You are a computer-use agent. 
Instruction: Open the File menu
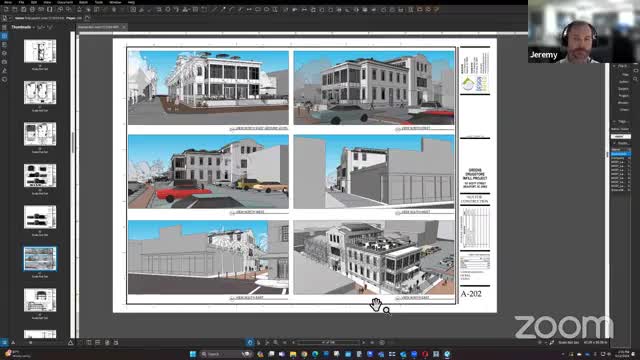click(x=21, y=2)
